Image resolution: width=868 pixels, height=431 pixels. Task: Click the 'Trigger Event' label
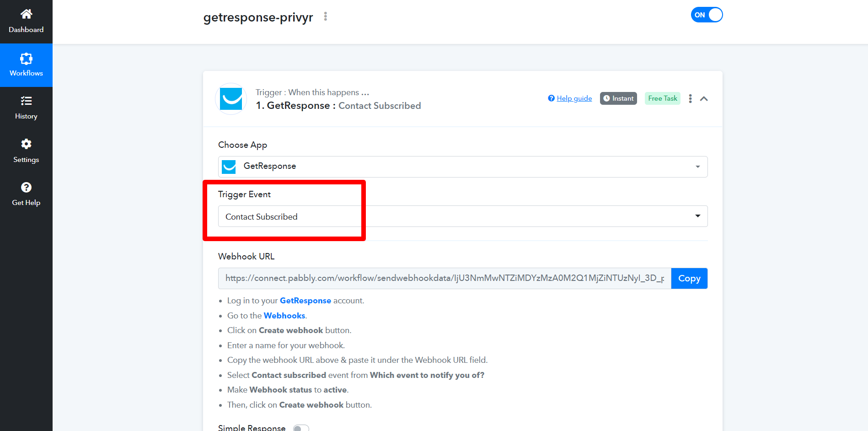point(244,194)
